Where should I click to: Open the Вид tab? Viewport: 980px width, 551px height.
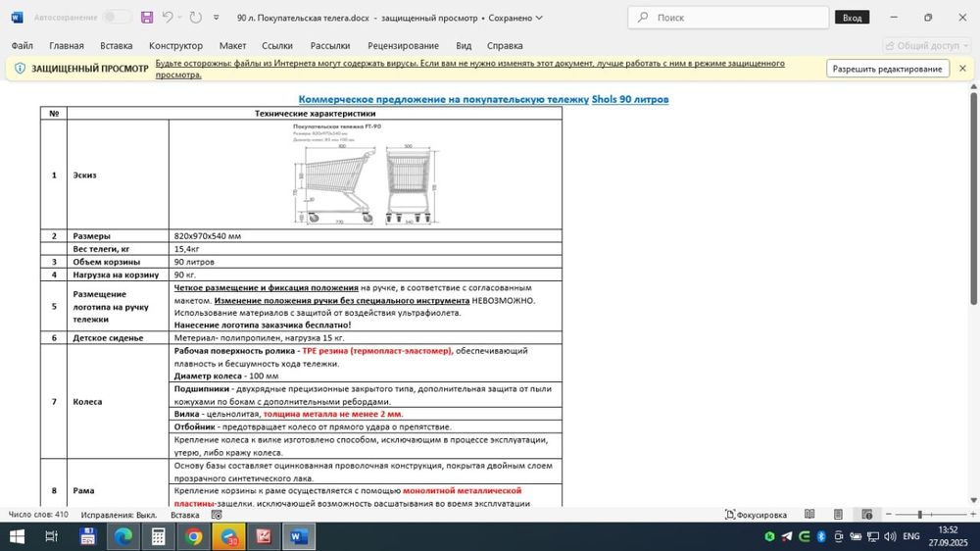464,46
